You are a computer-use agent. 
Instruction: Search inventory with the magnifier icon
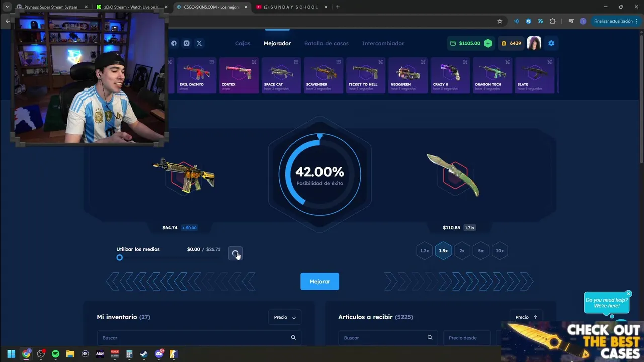click(x=293, y=338)
